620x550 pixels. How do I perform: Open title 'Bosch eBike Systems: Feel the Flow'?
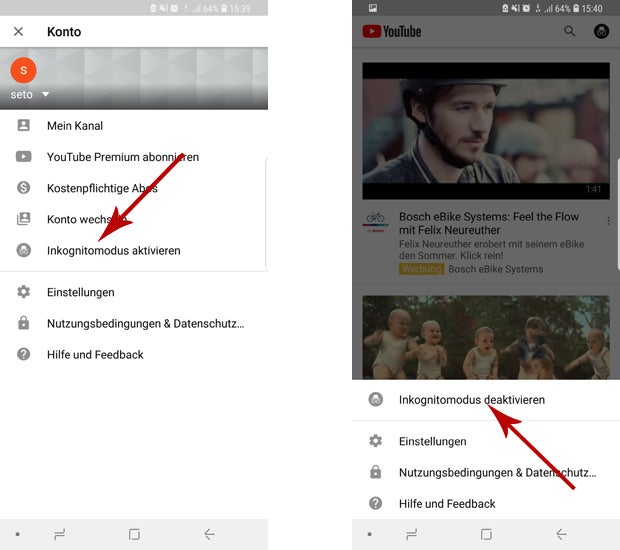(489, 223)
